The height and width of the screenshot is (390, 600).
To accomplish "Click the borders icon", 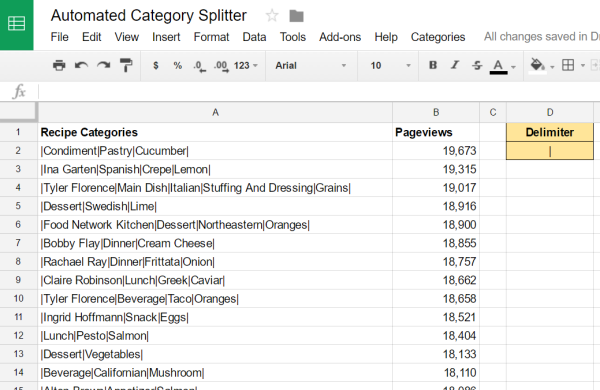I will [x=568, y=65].
